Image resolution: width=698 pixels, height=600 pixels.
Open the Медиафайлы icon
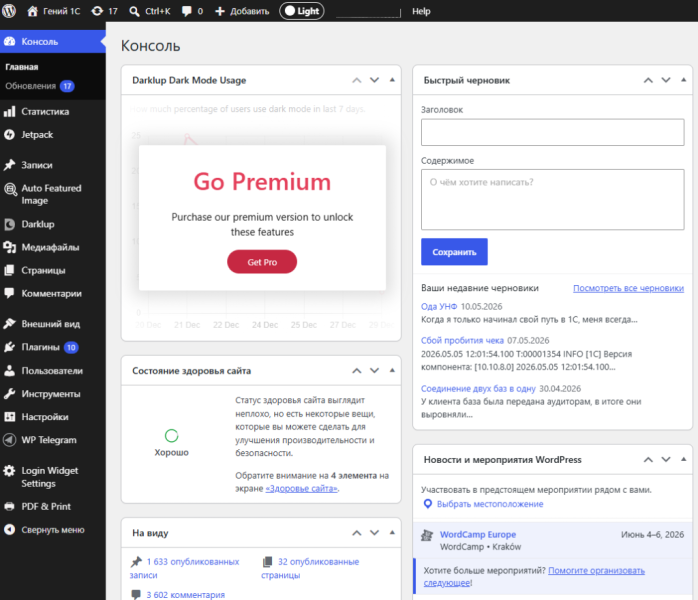point(9,247)
